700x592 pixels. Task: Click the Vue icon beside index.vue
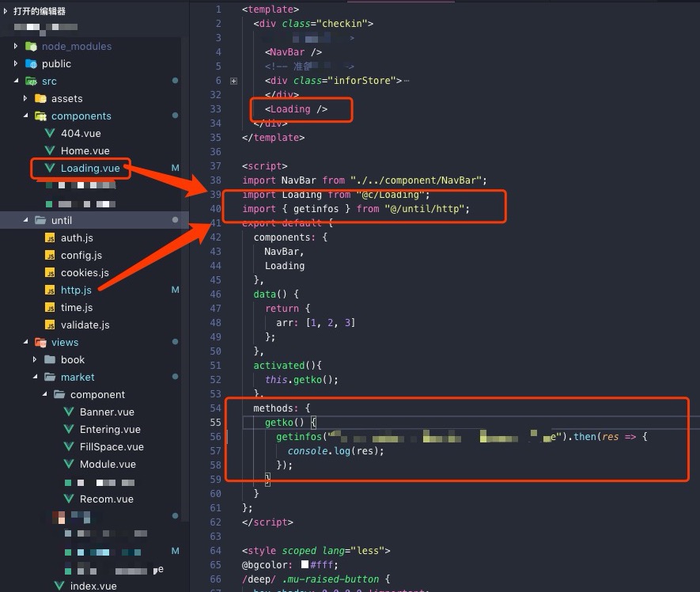pos(59,586)
